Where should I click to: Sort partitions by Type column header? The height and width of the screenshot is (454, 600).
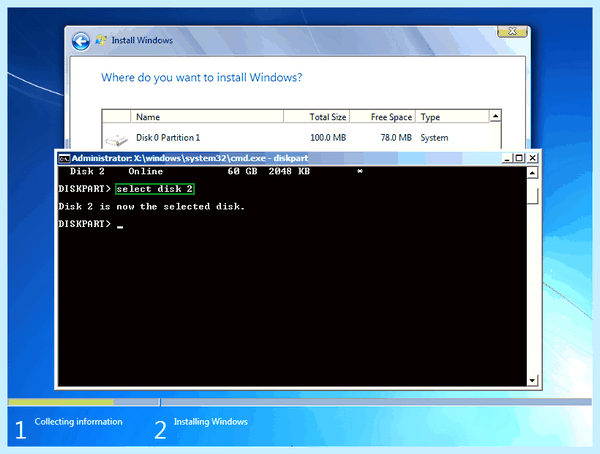(x=453, y=117)
